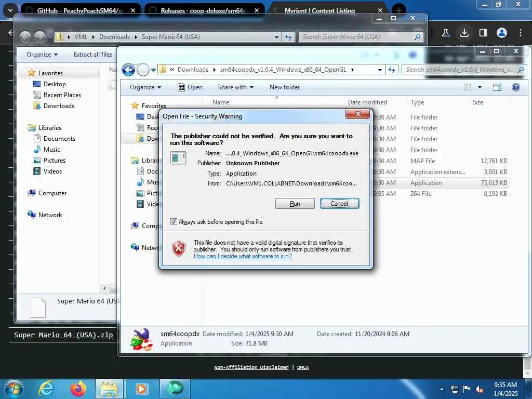Select Recent Places in the back Explorer sidebar

[62, 95]
